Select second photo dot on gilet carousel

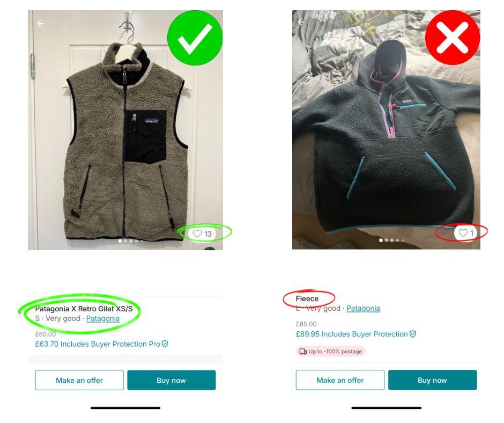[125, 241]
